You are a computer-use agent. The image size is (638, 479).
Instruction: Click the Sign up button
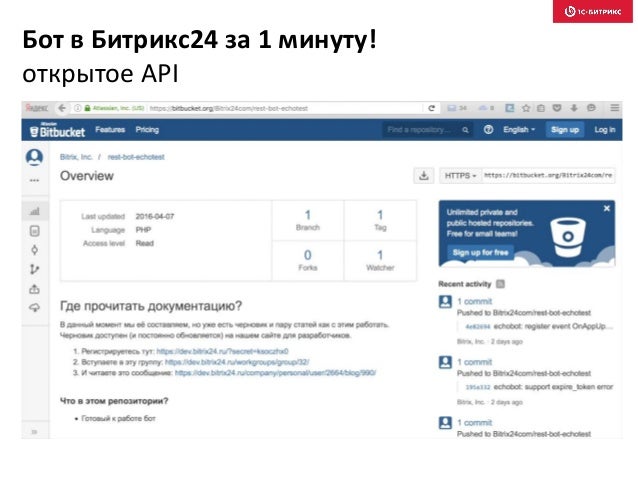565,130
